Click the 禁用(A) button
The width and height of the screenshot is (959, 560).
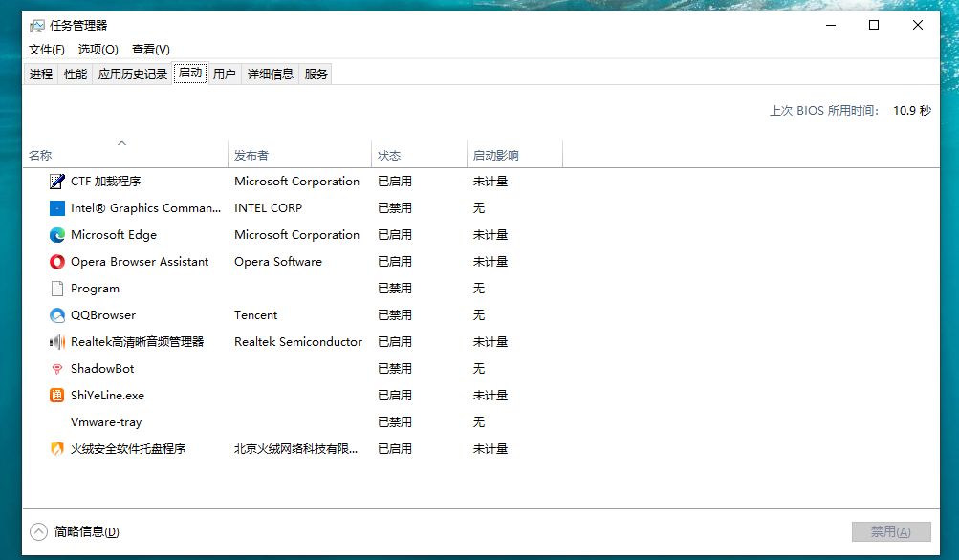(x=891, y=532)
